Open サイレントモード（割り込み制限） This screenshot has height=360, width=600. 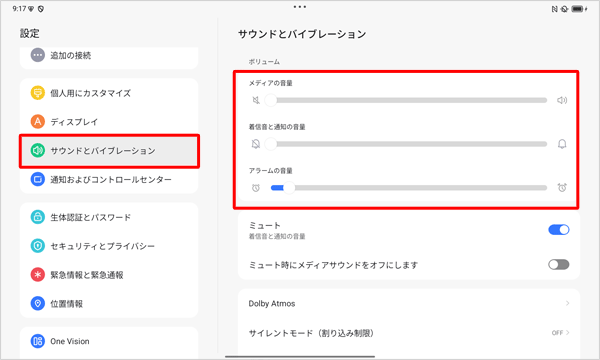(x=409, y=333)
